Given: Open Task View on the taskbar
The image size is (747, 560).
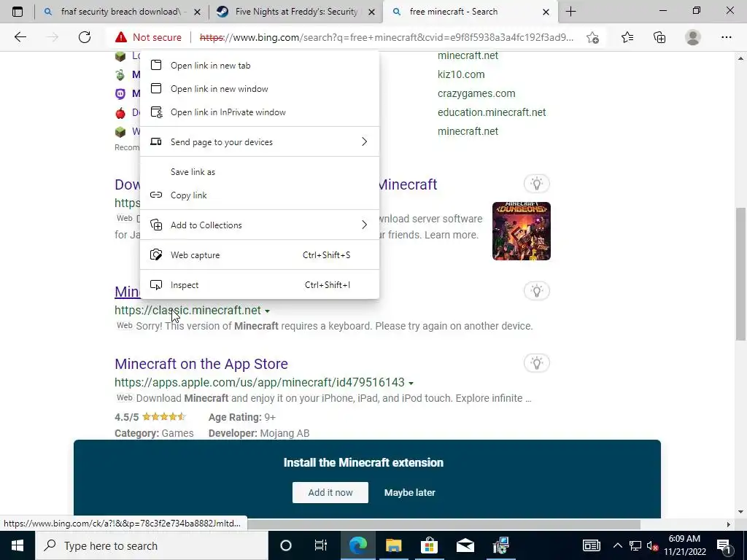Looking at the screenshot, I should click(321, 545).
